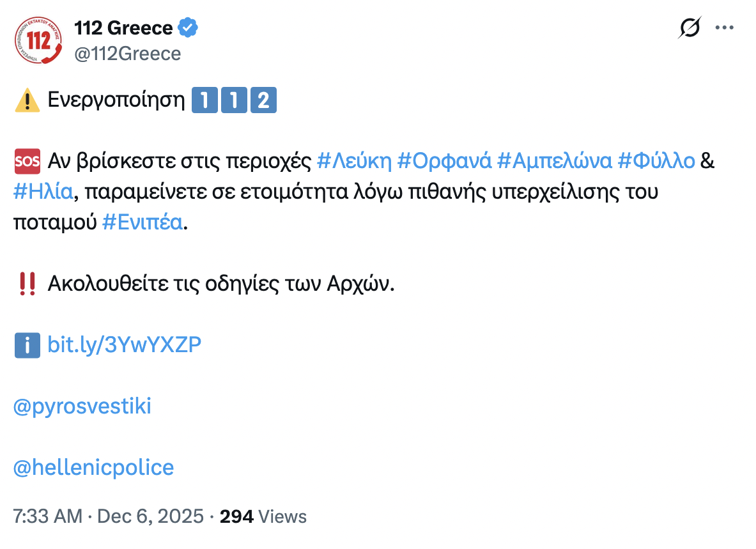Open the #Ενιπέα river hashtag
Image resolution: width=756 pixels, height=549 pixels.
click(x=143, y=222)
